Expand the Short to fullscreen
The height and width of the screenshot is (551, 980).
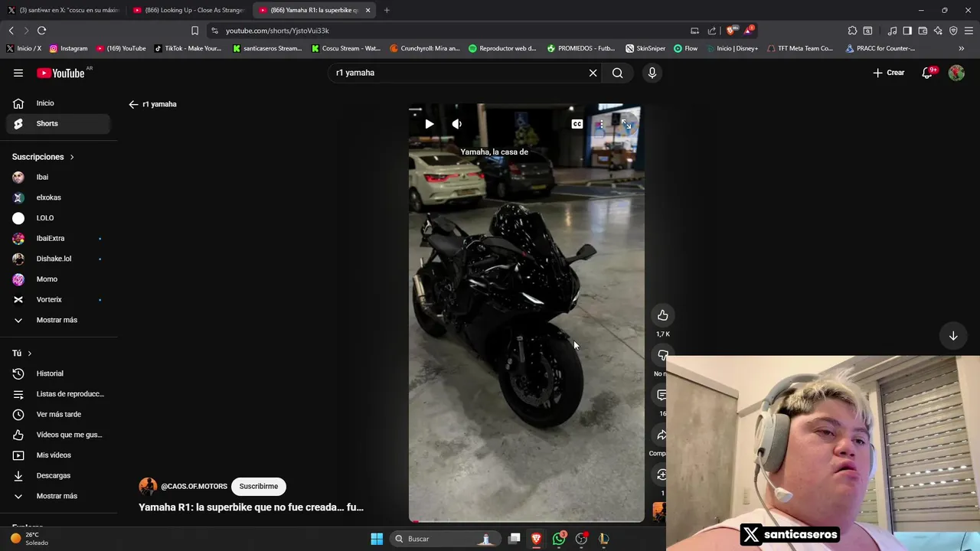point(626,124)
